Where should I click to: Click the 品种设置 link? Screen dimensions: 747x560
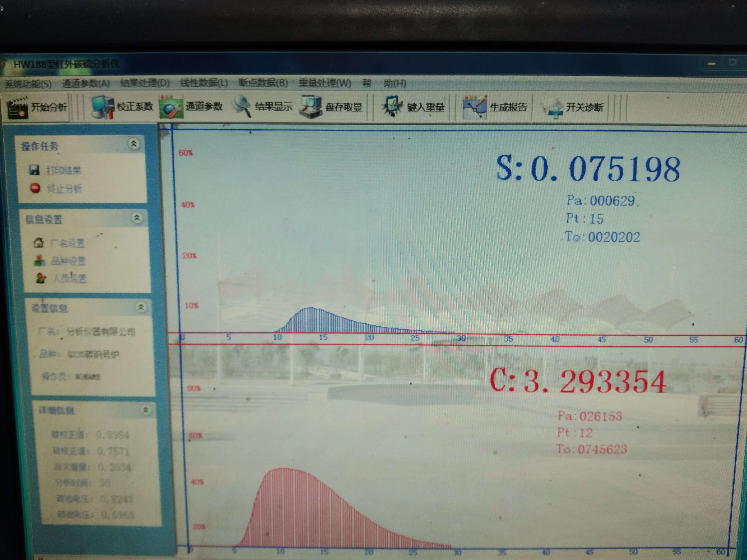[x=68, y=261]
